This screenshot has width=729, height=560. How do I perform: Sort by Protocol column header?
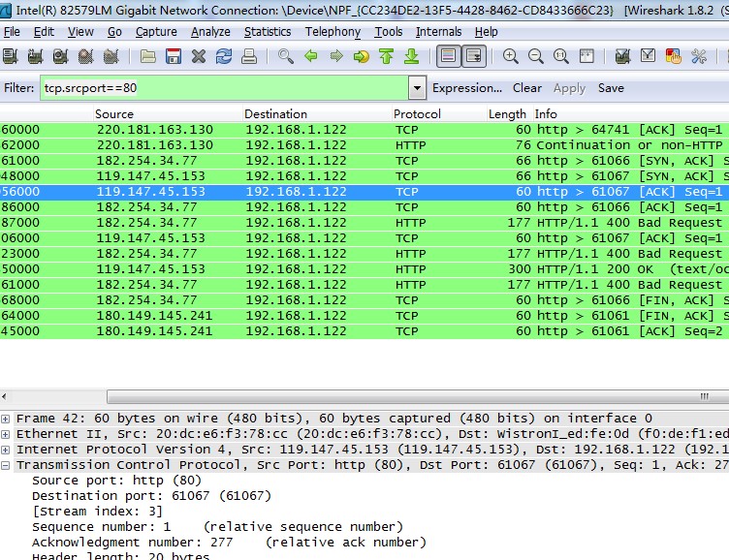pyautogui.click(x=438, y=114)
